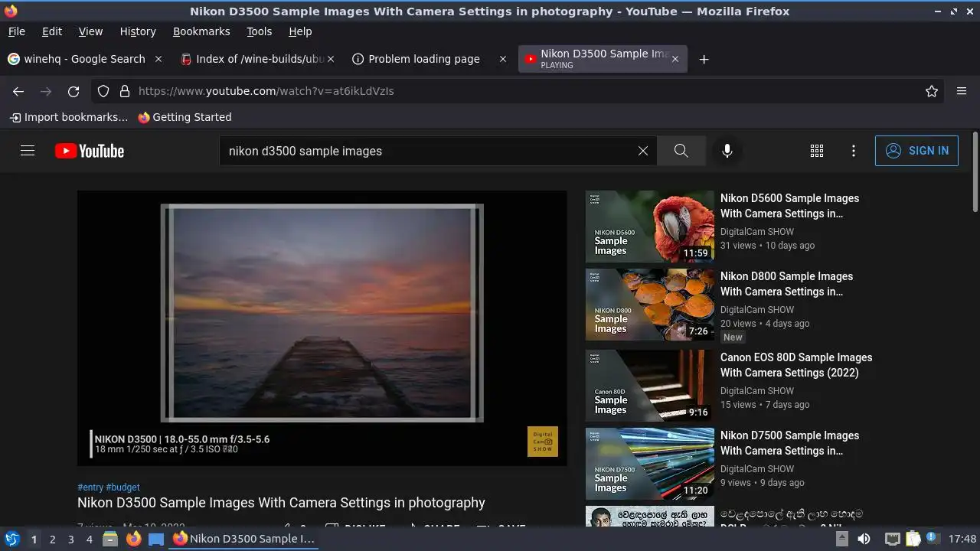Viewport: 980px width, 551px height.
Task: Open a new browser tab
Action: (704, 59)
